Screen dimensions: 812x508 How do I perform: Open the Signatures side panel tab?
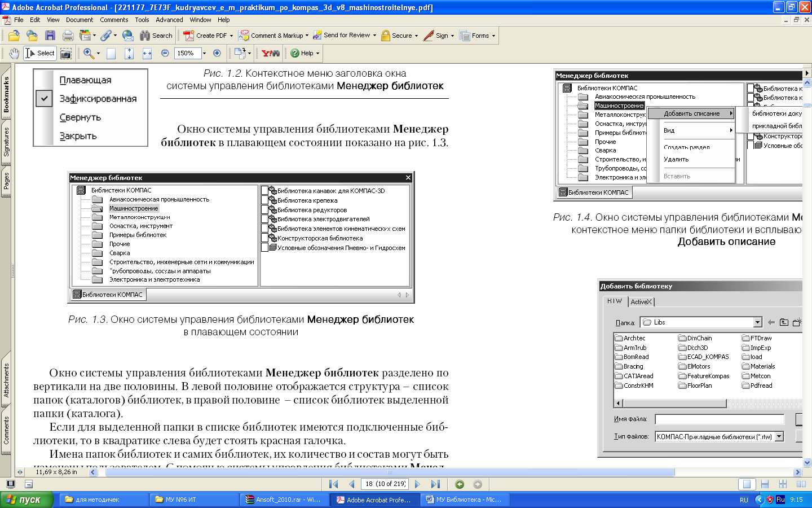[6, 142]
